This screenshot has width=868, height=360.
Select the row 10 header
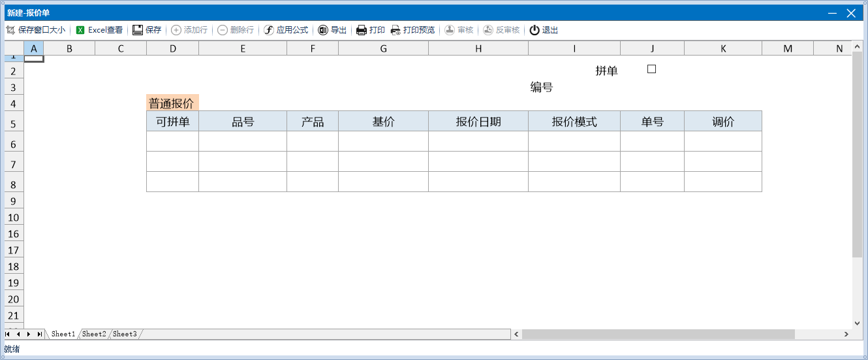tap(14, 218)
